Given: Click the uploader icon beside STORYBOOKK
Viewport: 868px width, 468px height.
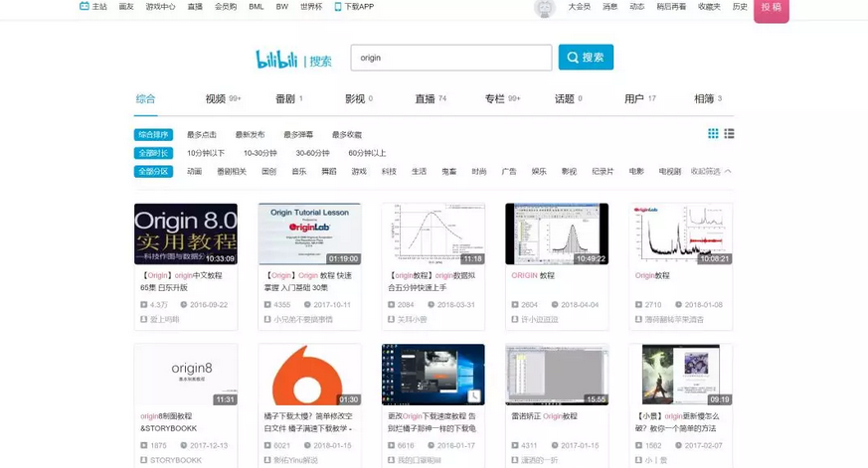Looking at the screenshot, I should (144, 460).
